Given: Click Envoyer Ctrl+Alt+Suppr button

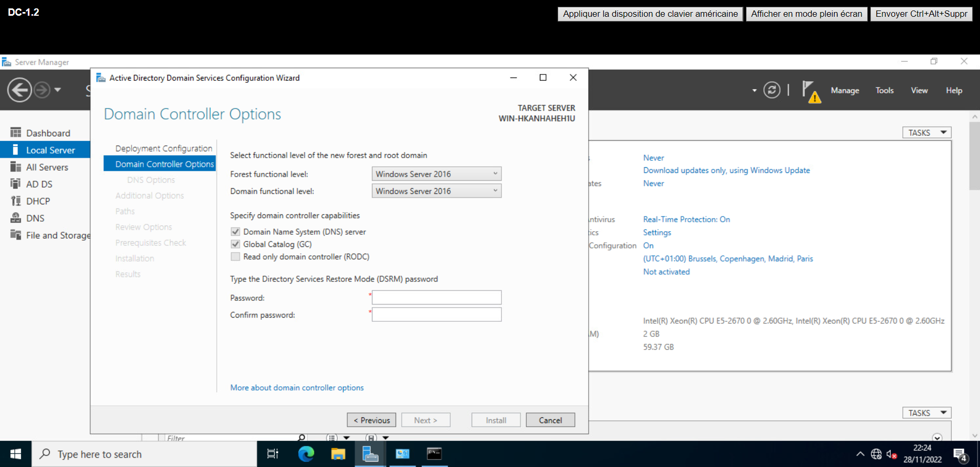Looking at the screenshot, I should click(921, 14).
